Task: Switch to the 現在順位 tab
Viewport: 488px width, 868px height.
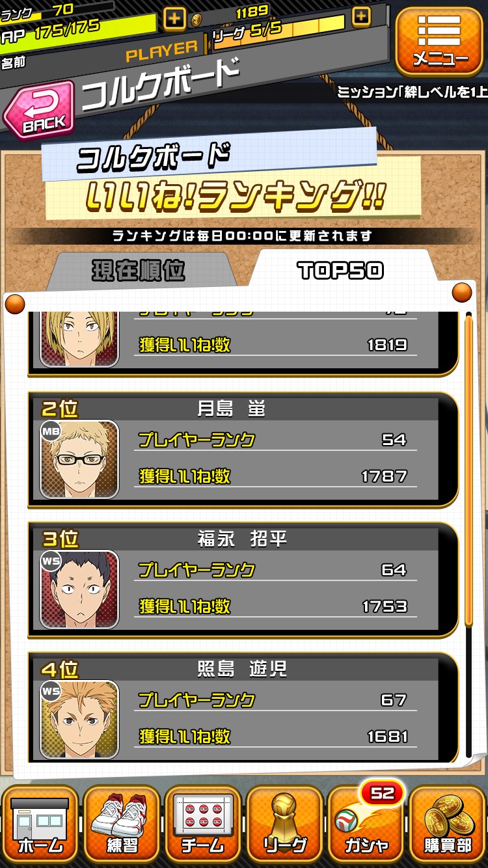Action: point(139,269)
